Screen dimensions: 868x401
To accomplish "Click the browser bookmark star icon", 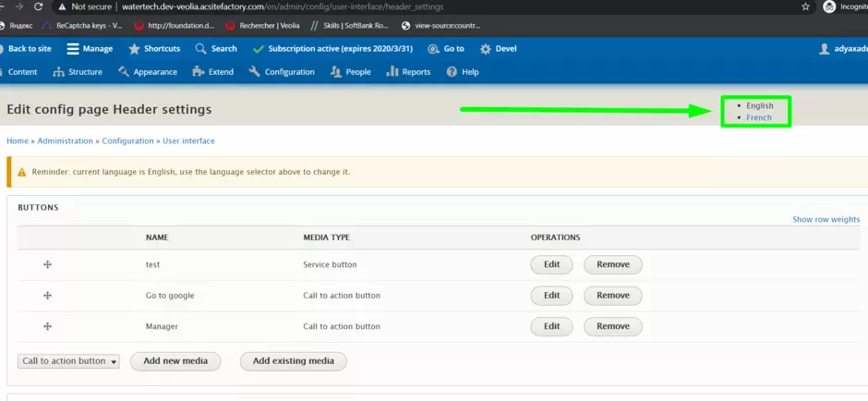I will [x=805, y=6].
